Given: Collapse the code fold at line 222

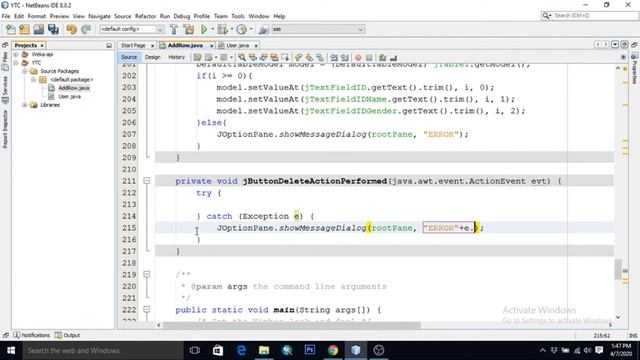Looking at the screenshot, I should [x=147, y=309].
